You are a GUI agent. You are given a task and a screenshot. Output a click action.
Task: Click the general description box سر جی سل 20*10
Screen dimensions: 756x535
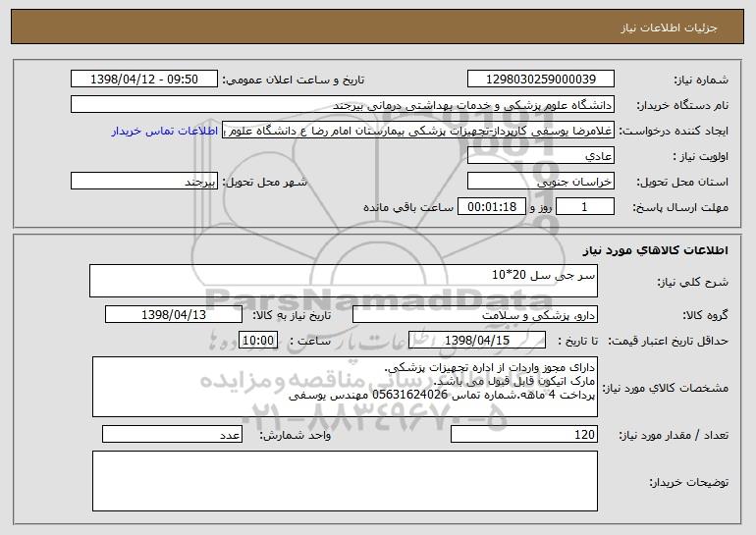click(x=344, y=281)
